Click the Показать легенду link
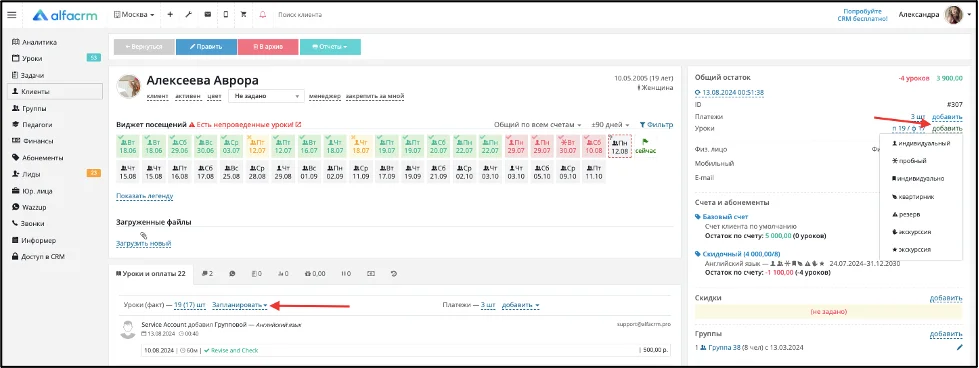The height and width of the screenshot is (368, 979). point(145,196)
